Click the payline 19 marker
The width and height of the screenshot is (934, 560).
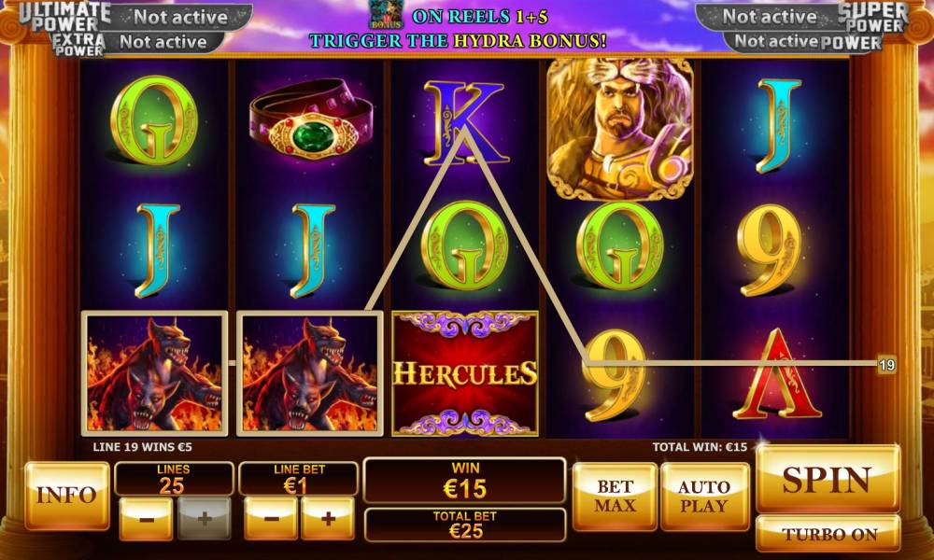pyautogui.click(x=887, y=365)
